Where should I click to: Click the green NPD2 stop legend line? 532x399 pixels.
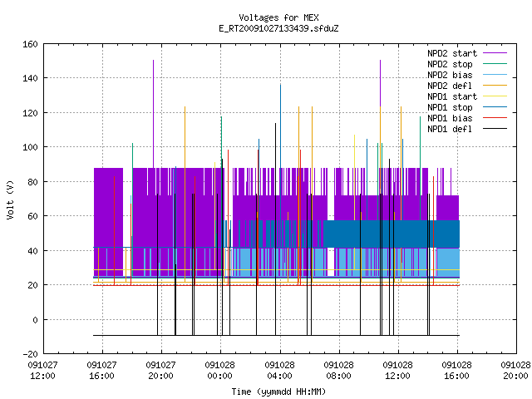pos(495,64)
